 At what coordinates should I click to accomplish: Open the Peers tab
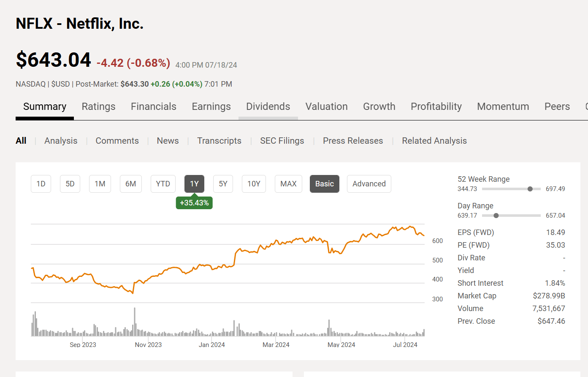pos(557,107)
